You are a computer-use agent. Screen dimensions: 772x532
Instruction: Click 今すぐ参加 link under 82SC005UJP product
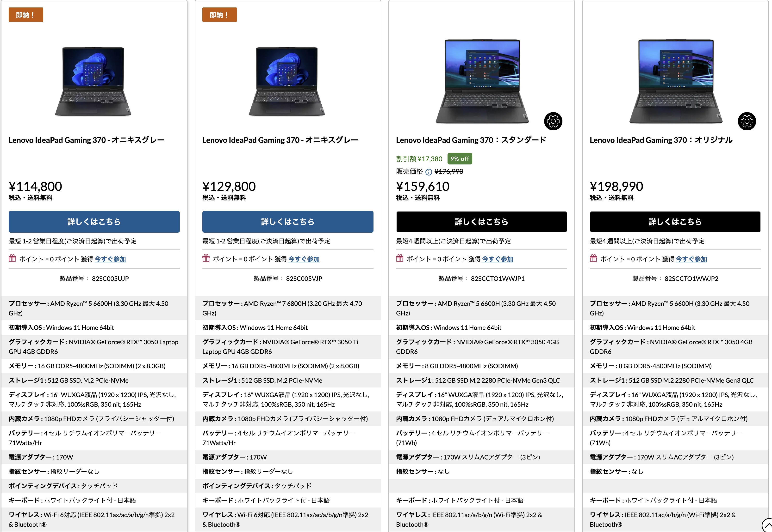pyautogui.click(x=110, y=259)
